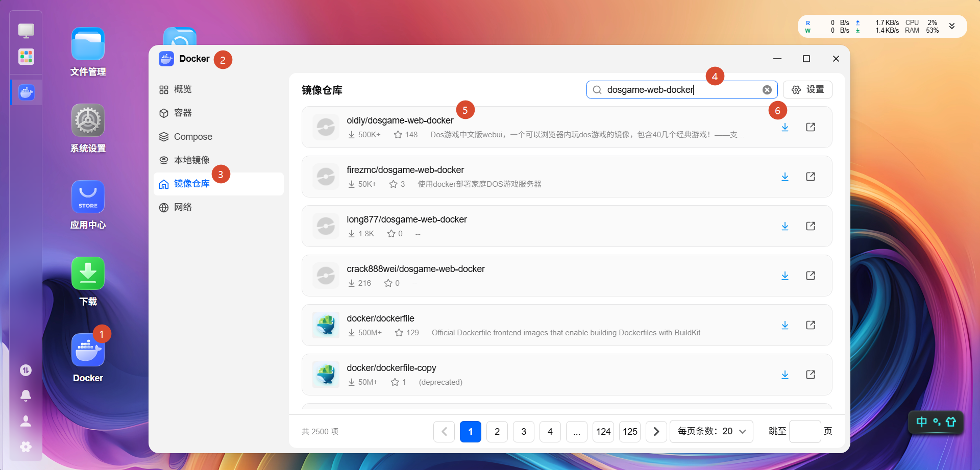Viewport: 980px width, 470px height.
Task: Click the oldiy/dosgame-web-docker placeholder thumbnail
Action: coord(326,127)
